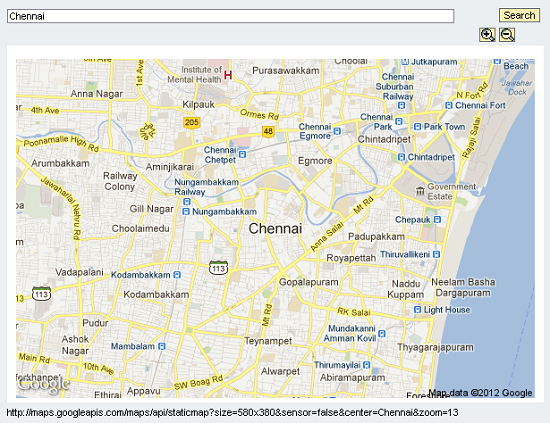Click the Jutkapuram station icon
This screenshot has width=550, height=423.
405,62
